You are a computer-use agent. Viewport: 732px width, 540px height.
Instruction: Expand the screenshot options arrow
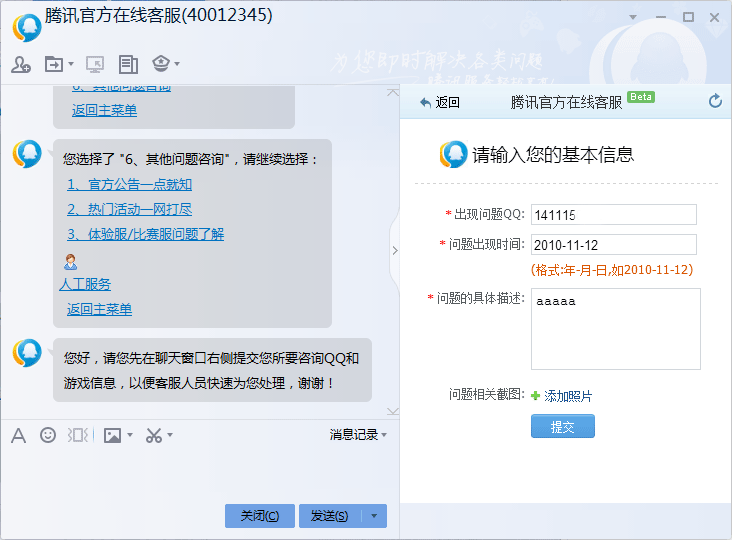click(x=170, y=435)
